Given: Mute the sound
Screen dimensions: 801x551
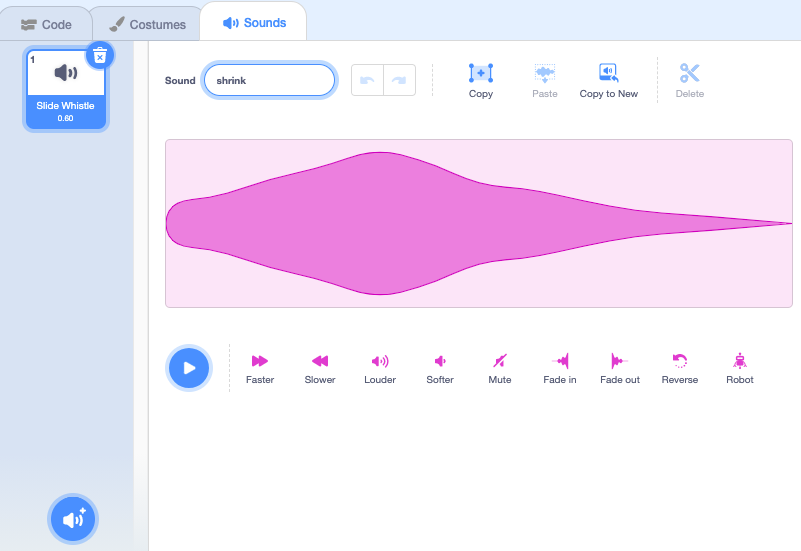Looking at the screenshot, I should click(x=500, y=369).
